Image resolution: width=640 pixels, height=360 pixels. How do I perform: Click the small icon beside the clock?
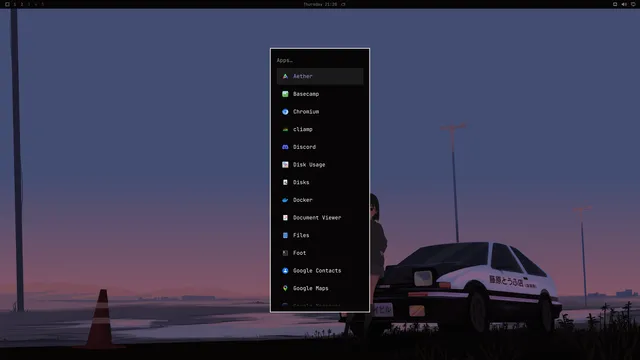click(343, 4)
